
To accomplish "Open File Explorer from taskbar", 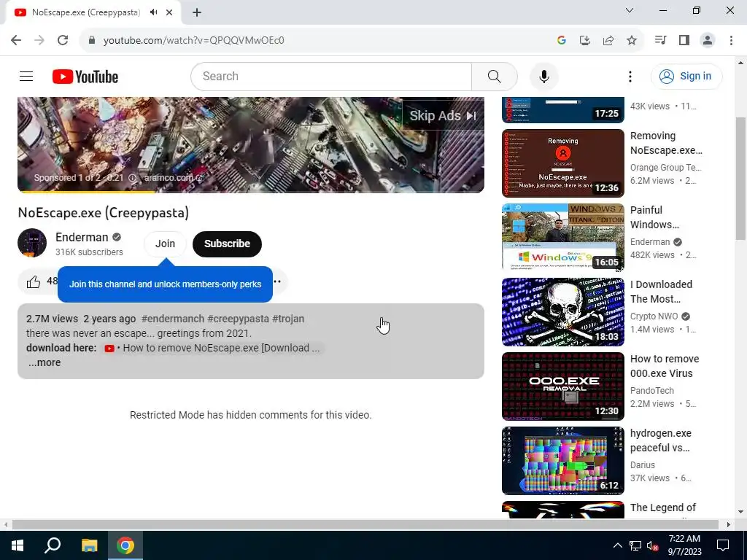I will click(89, 545).
